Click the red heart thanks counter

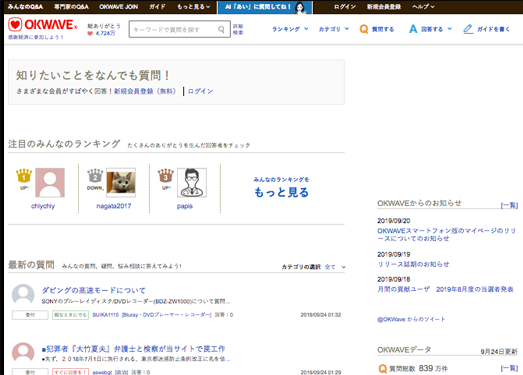90,33
